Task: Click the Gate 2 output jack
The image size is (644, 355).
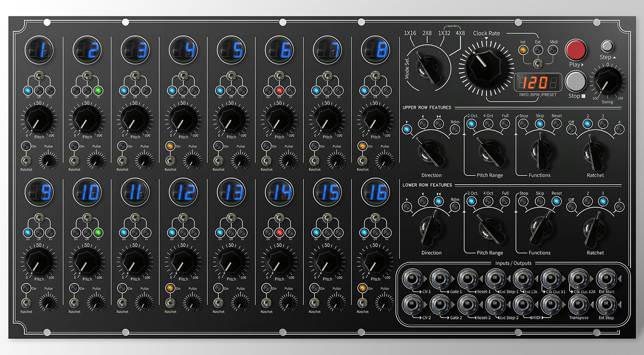Action: (x=440, y=305)
